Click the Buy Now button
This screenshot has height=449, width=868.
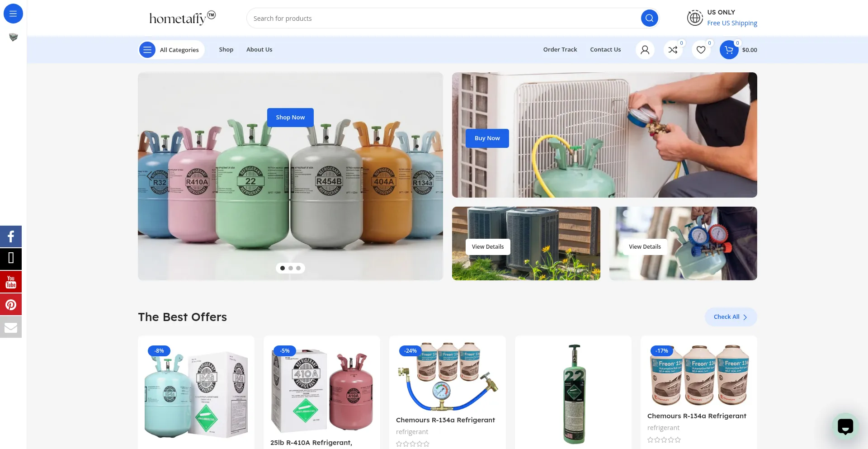[487, 138]
